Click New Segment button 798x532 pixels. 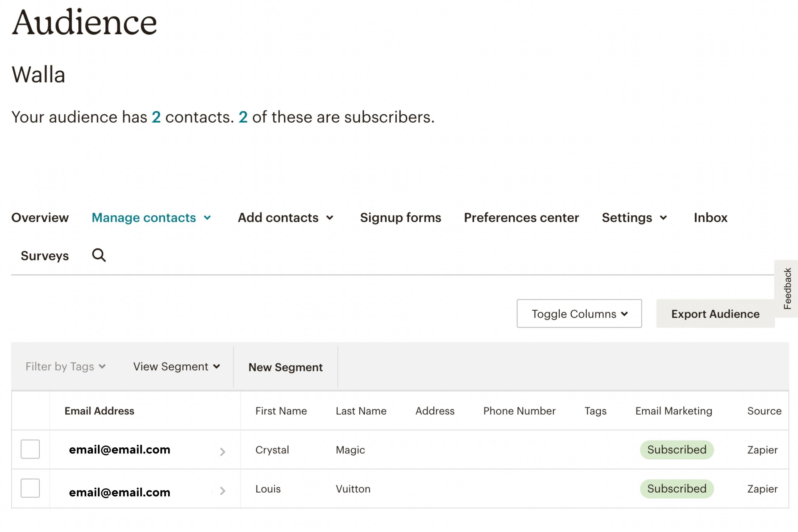pos(285,367)
